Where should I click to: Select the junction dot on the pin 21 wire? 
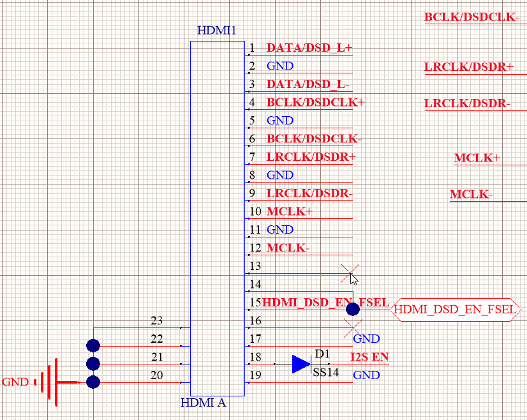click(93, 364)
